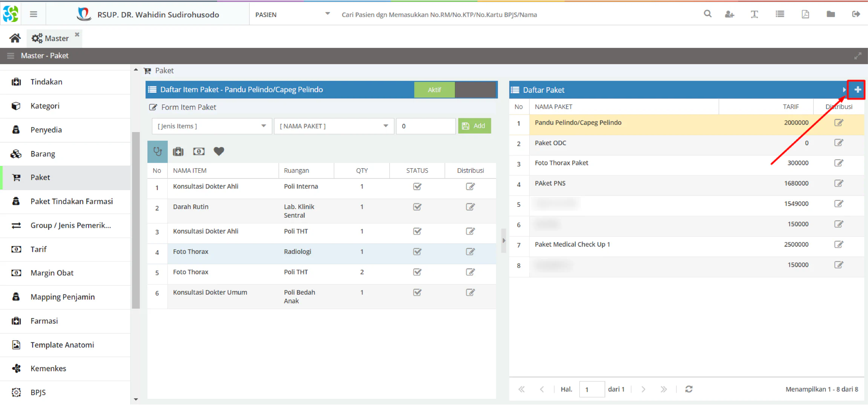Go to the last page of Daftar Paket
Viewport: 868px width, 406px height.
click(664, 389)
